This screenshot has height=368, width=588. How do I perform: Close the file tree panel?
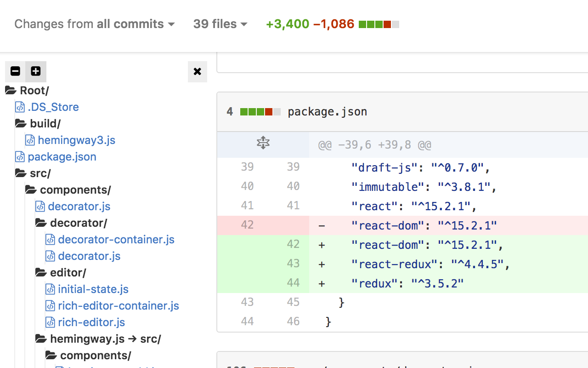tap(198, 71)
